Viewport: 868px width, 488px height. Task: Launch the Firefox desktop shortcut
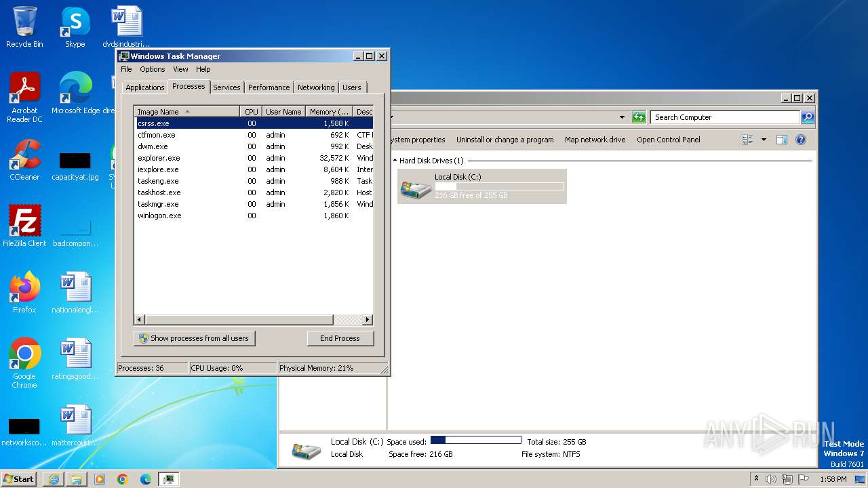[24, 292]
